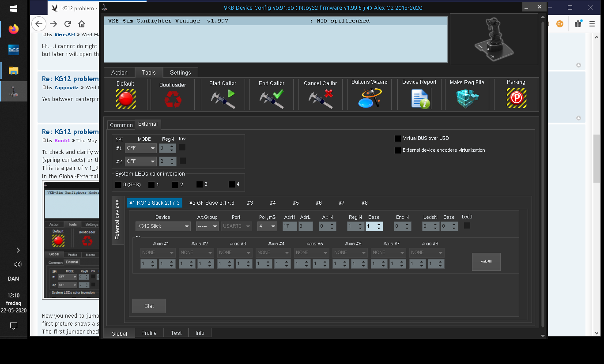
Task: Click the AutoFill button
Action: pos(486,262)
